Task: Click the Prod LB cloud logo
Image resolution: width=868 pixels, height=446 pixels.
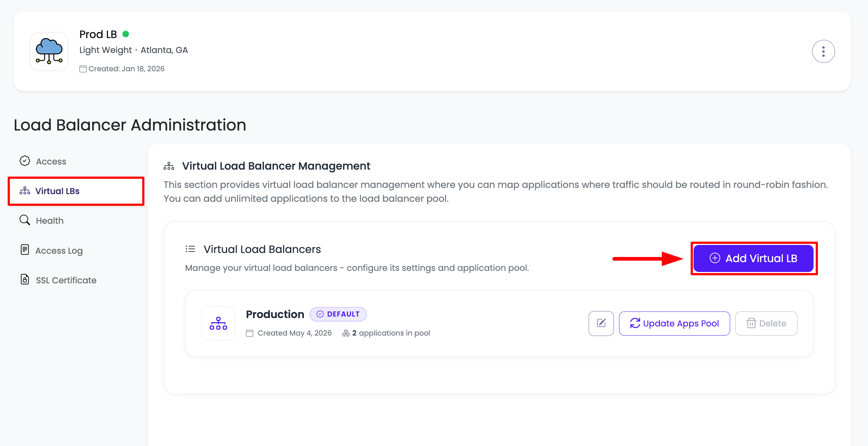Action: pos(49,51)
